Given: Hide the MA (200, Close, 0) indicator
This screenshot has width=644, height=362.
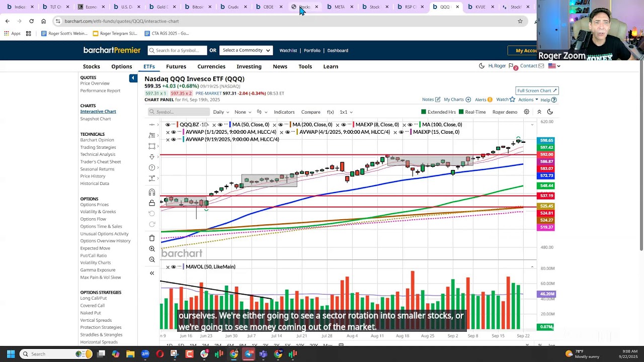Looking at the screenshot, I should click(280, 125).
